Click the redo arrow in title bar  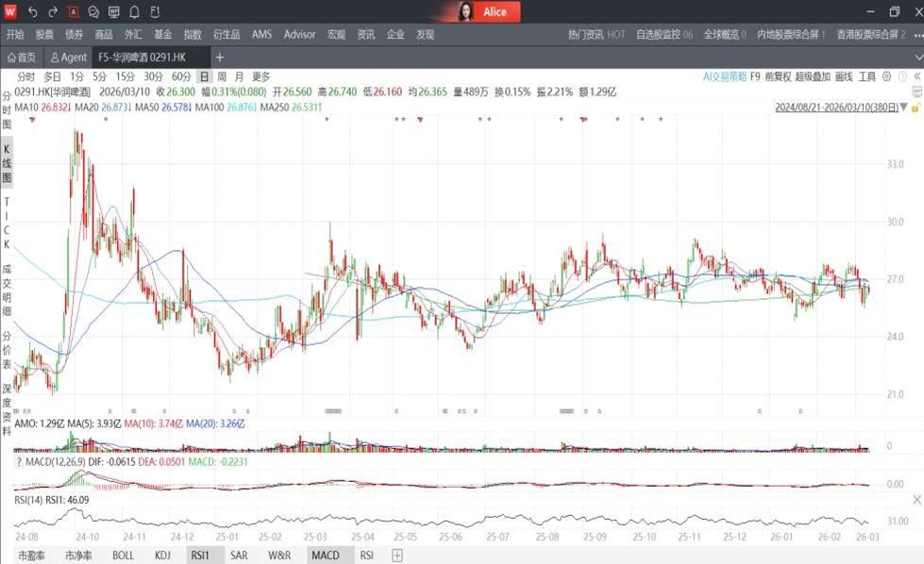pyautogui.click(x=53, y=12)
